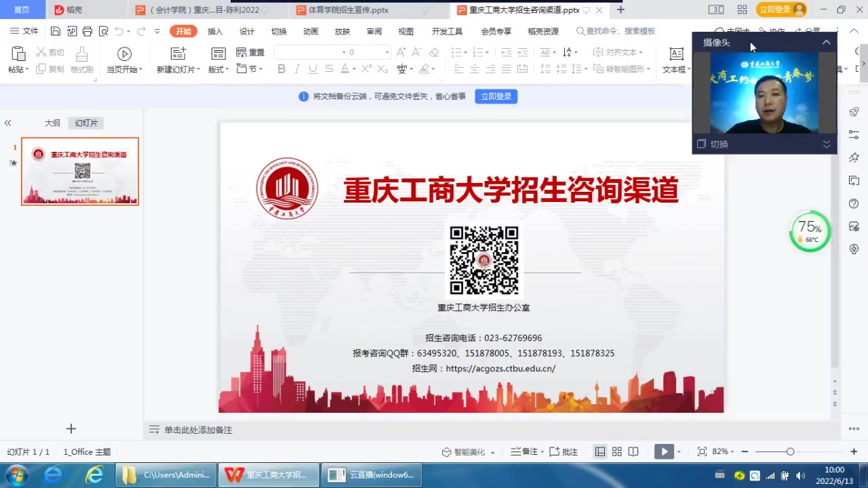Toggle Bold formatting
The image size is (868, 488).
coord(281,68)
